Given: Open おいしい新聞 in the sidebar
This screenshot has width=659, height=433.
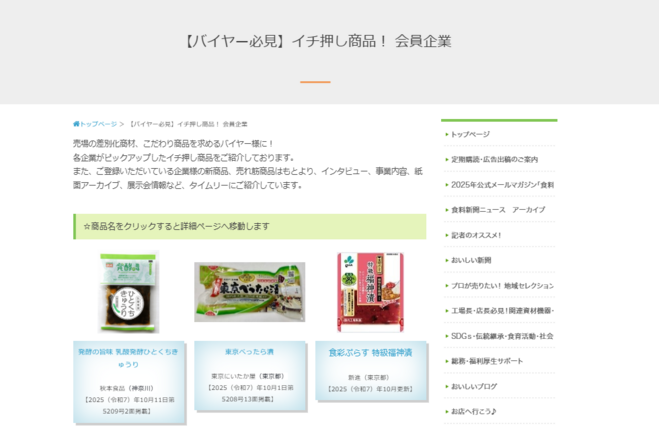Looking at the screenshot, I should 471,260.
